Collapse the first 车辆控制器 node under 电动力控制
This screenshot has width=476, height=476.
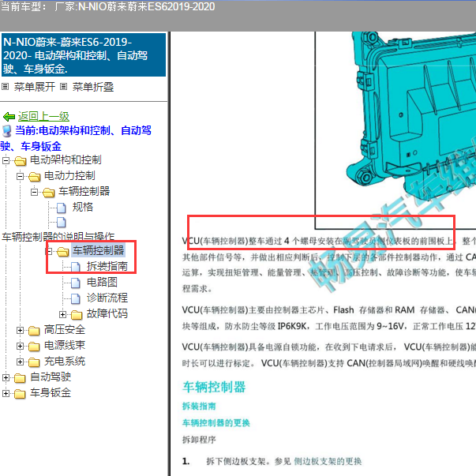tap(34, 192)
